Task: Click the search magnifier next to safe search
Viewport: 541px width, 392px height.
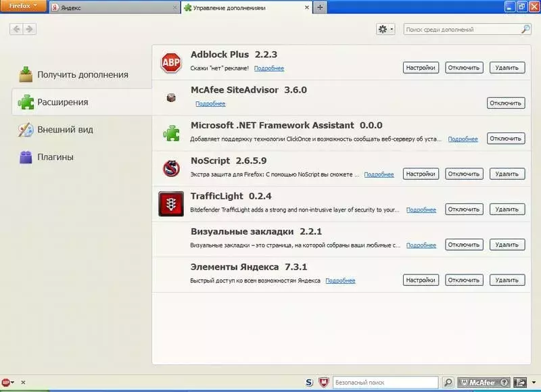Action: click(x=448, y=383)
